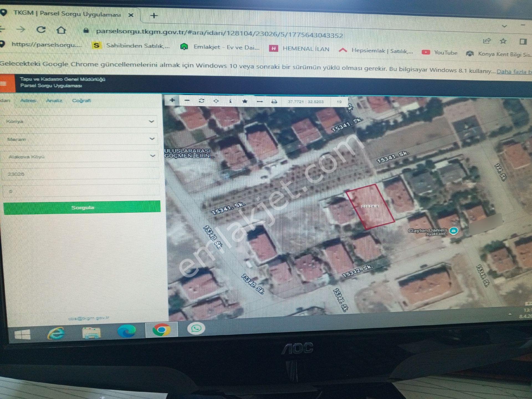Image resolution: width=532 pixels, height=399 pixels.
Task: Click the cbs@tkgm.gov.tr email link
Action: tap(89, 318)
